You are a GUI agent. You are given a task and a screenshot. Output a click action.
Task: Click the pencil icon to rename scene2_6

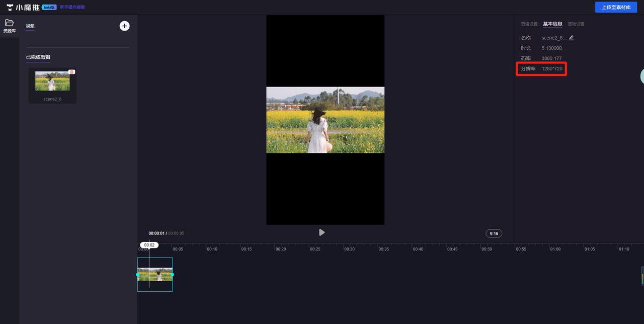coord(571,38)
